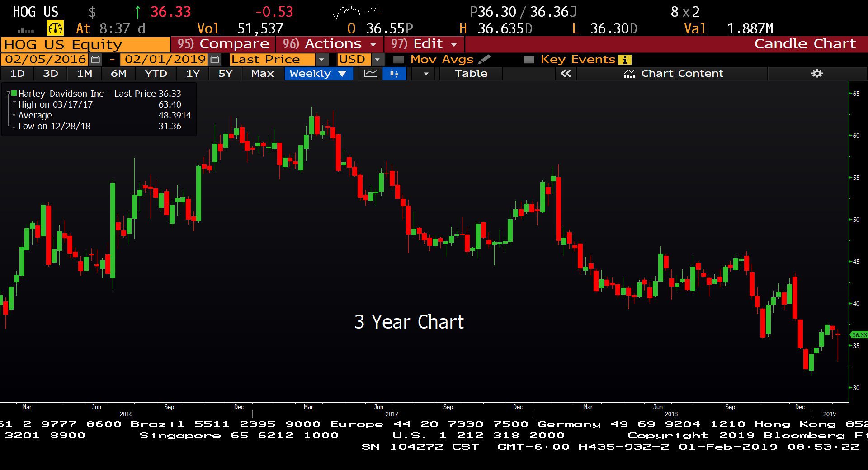
Task: Click the open price 36.55P
Action: pyautogui.click(x=389, y=28)
